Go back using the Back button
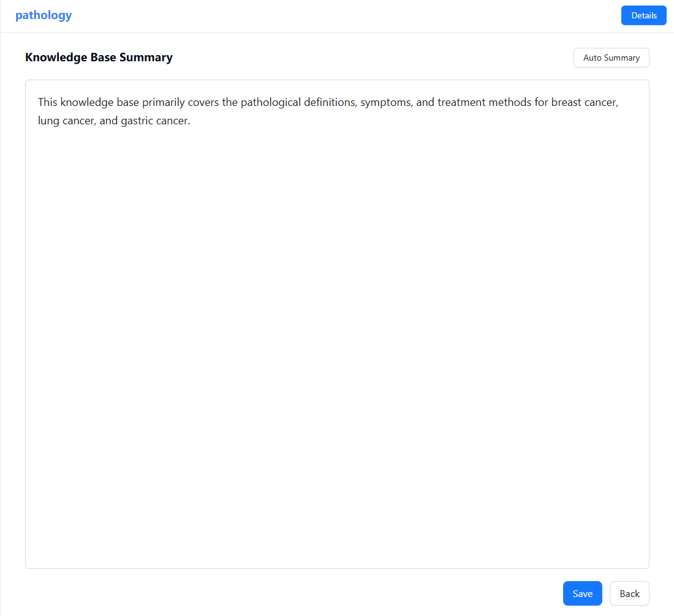The width and height of the screenshot is (674, 616). click(629, 593)
